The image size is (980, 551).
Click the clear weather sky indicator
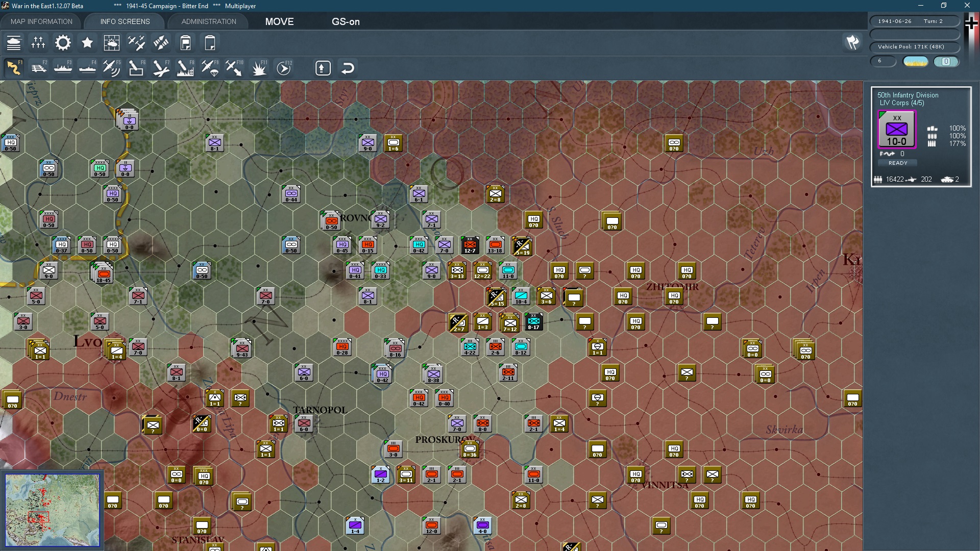coord(915,61)
